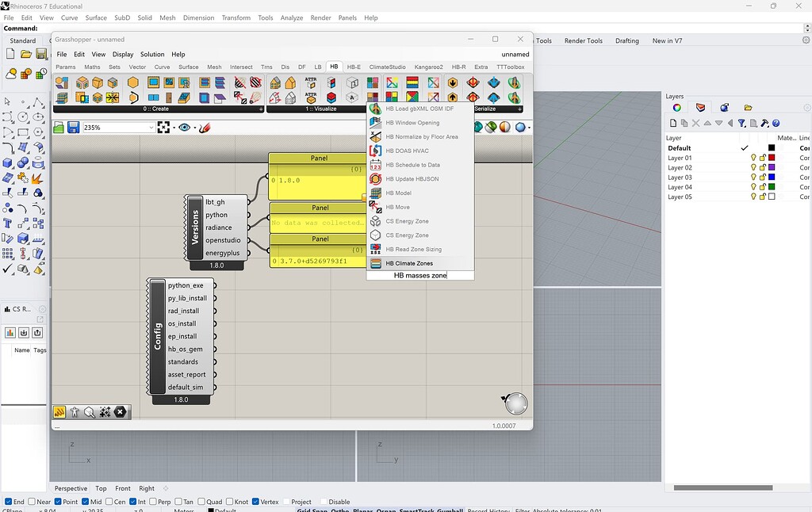This screenshot has width=812, height=512.
Task: Expand the Create panel in HB ribbon
Action: point(261,109)
